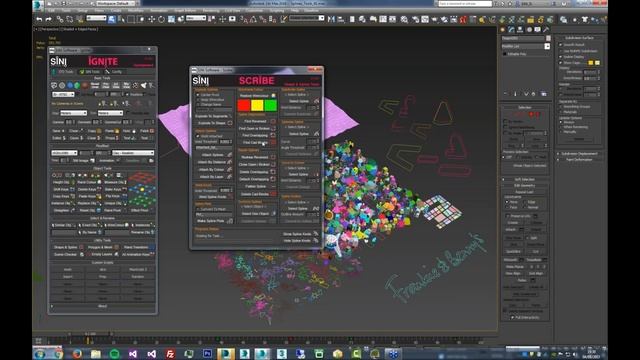Collapse the Soft Selection rollout
640x360 pixels.
(524, 179)
